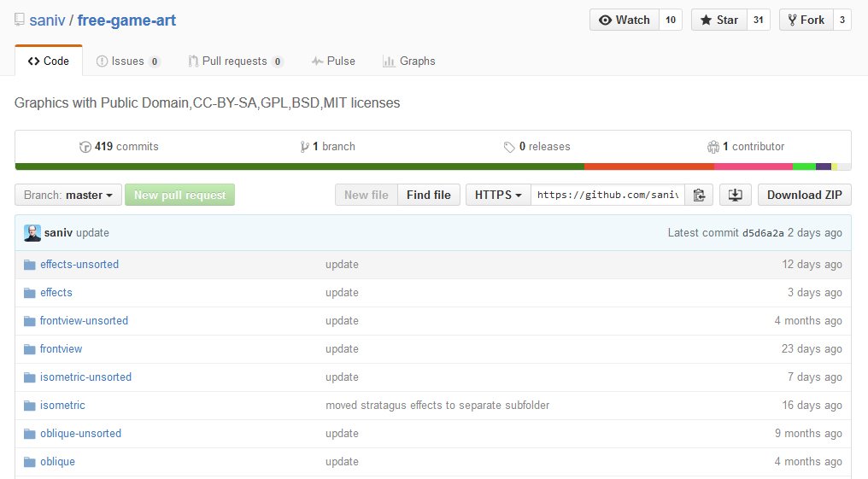This screenshot has height=479, width=868.
Task: Open the free-game-art repository link
Action: coord(126,20)
